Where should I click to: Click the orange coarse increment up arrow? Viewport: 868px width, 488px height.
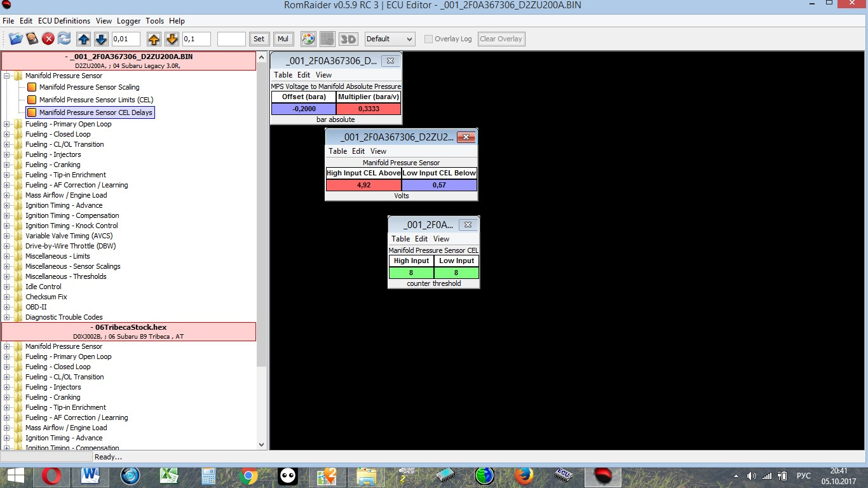[x=154, y=39]
